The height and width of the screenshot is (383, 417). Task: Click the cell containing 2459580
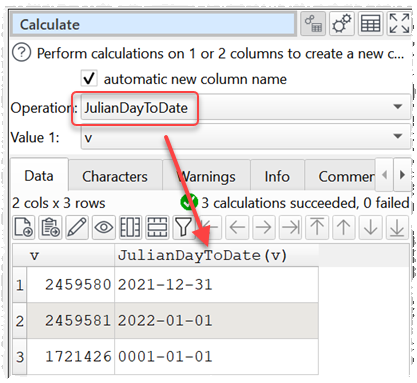click(x=71, y=285)
